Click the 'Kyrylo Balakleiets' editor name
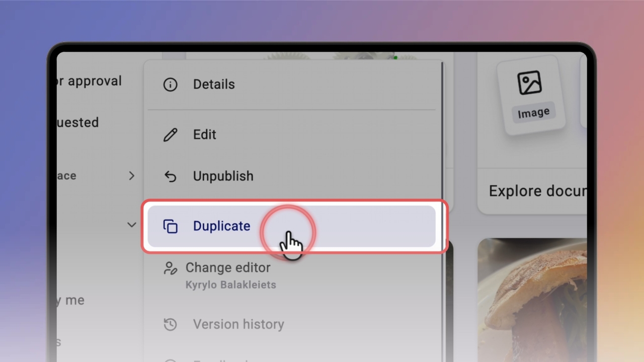The width and height of the screenshot is (644, 362). click(x=231, y=285)
